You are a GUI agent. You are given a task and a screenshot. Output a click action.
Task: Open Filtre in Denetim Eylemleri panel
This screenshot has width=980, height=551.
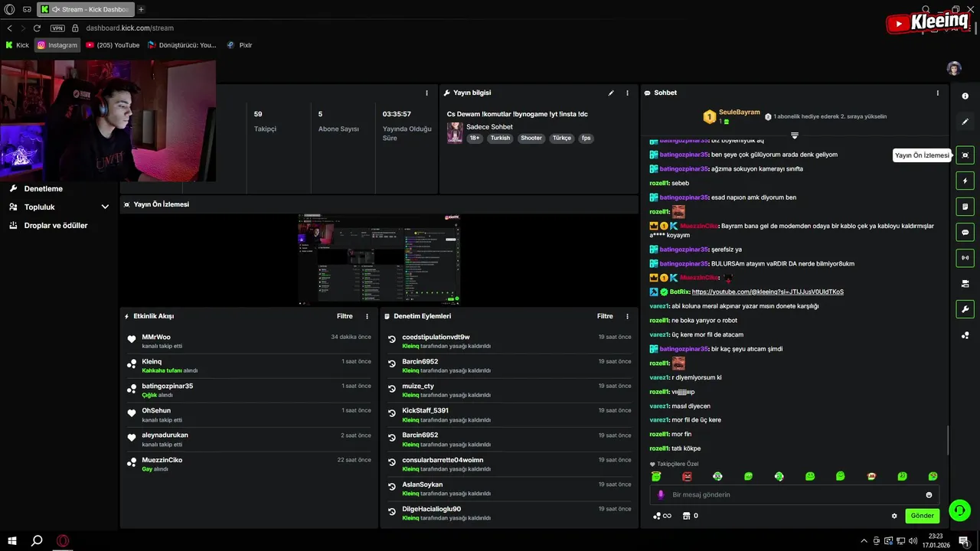[605, 316]
